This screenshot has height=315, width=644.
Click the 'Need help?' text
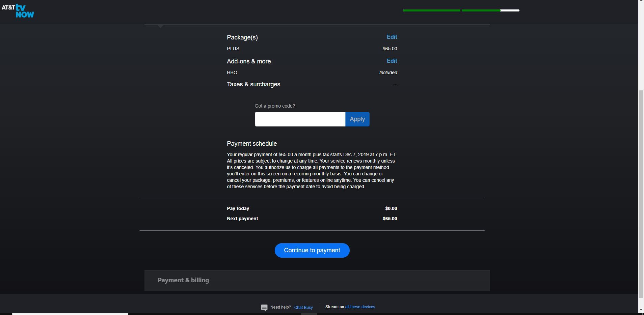tap(280, 307)
